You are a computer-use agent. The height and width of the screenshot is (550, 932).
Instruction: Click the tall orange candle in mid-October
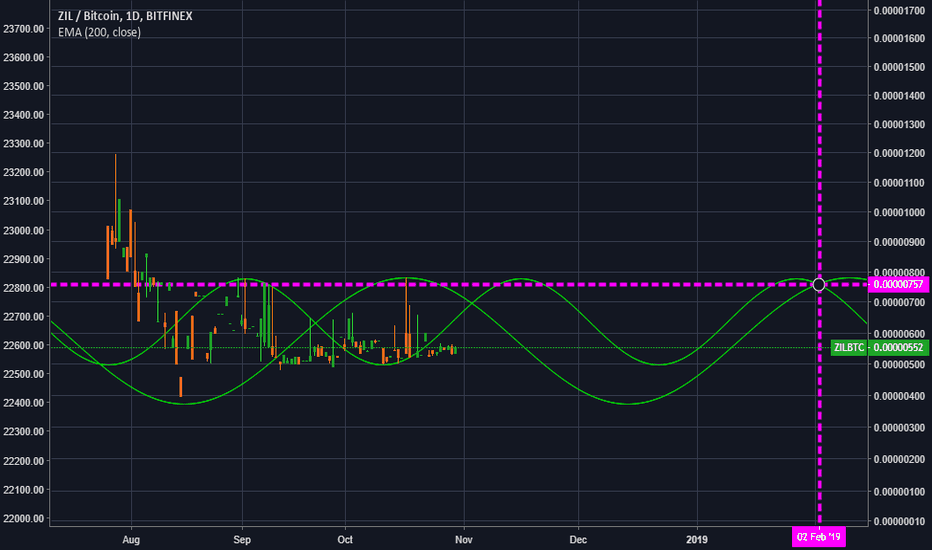click(x=407, y=318)
